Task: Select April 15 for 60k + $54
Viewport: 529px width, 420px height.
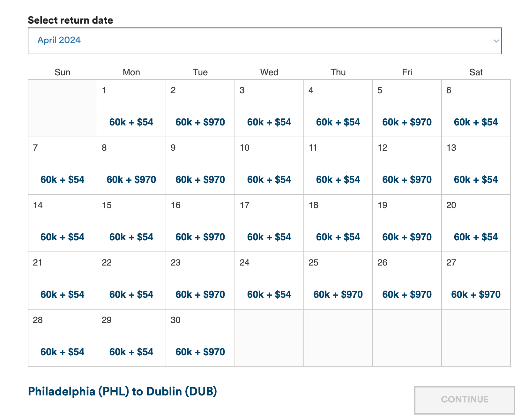Action: click(x=131, y=237)
